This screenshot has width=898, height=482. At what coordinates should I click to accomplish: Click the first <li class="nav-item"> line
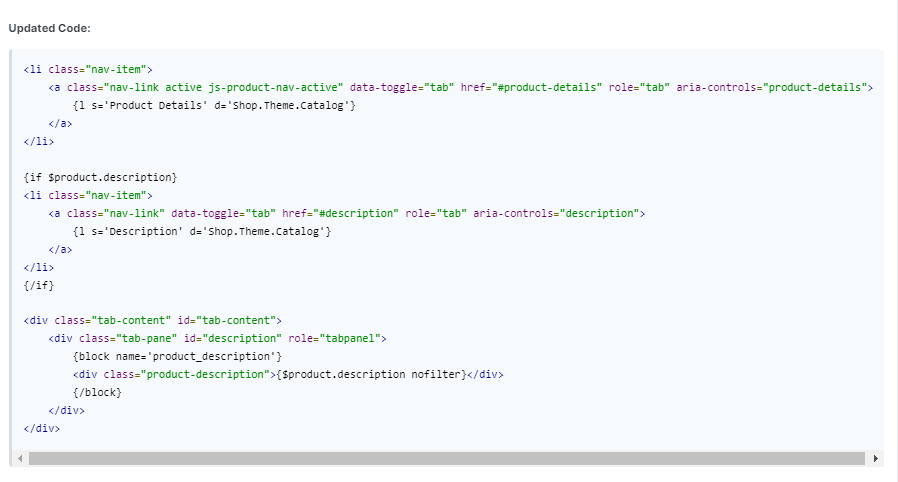(x=88, y=69)
